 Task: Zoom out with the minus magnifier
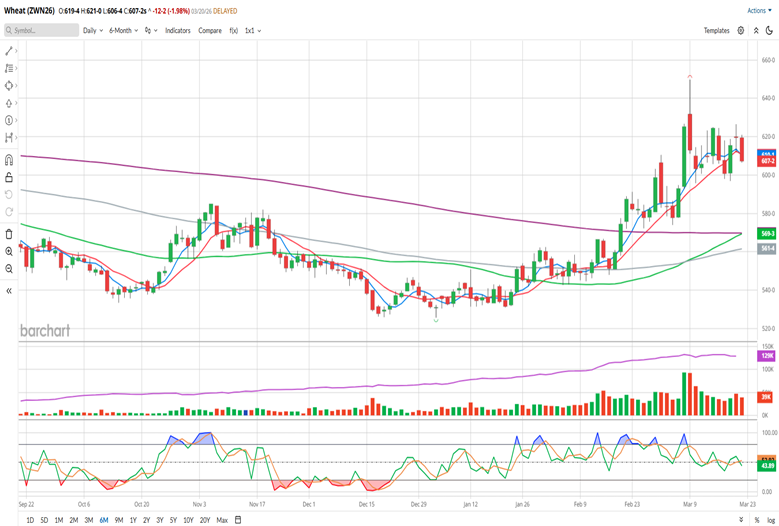(9, 269)
